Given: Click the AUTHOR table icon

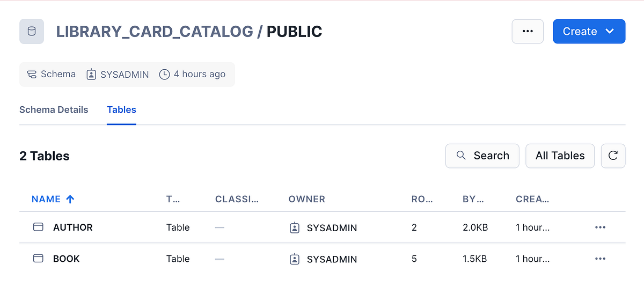Looking at the screenshot, I should coord(38,227).
